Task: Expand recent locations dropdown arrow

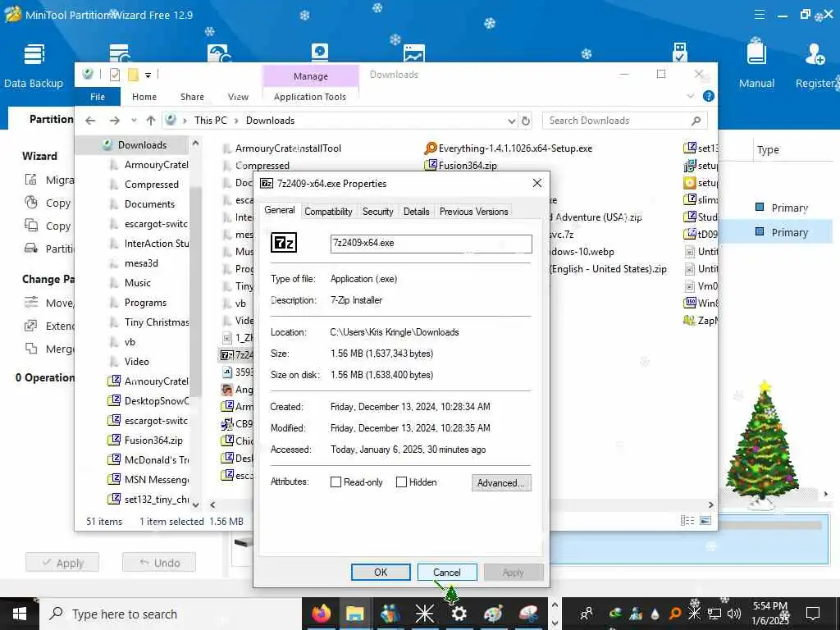Action: (134, 121)
